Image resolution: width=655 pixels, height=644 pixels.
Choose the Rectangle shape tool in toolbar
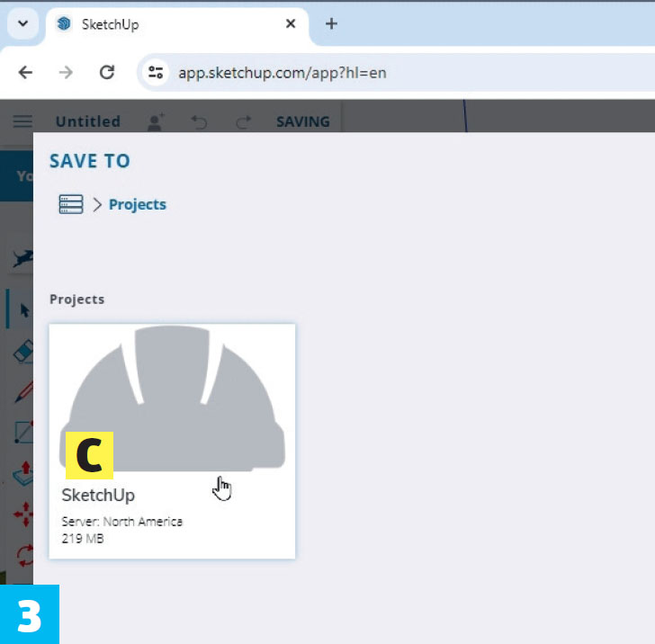pos(23,433)
